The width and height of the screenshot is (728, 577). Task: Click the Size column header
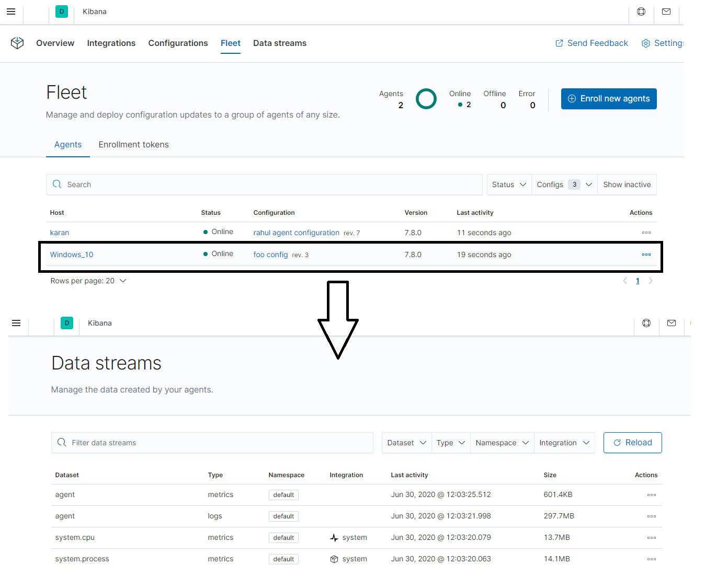[x=550, y=475]
